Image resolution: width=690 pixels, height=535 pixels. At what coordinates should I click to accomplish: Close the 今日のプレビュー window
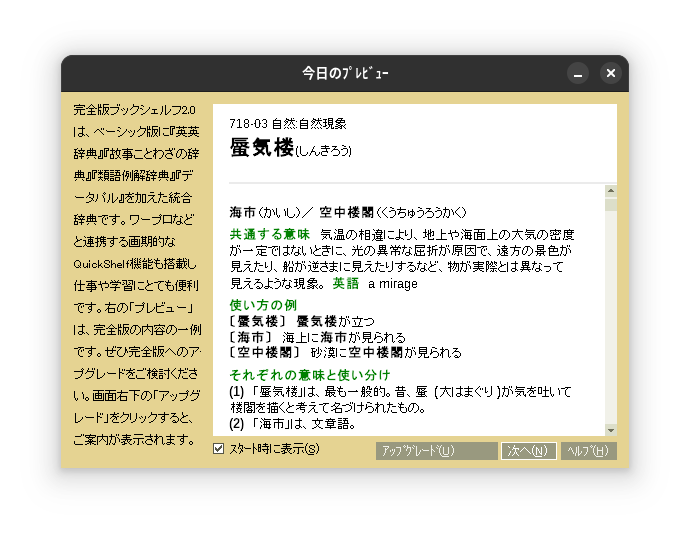click(x=611, y=73)
